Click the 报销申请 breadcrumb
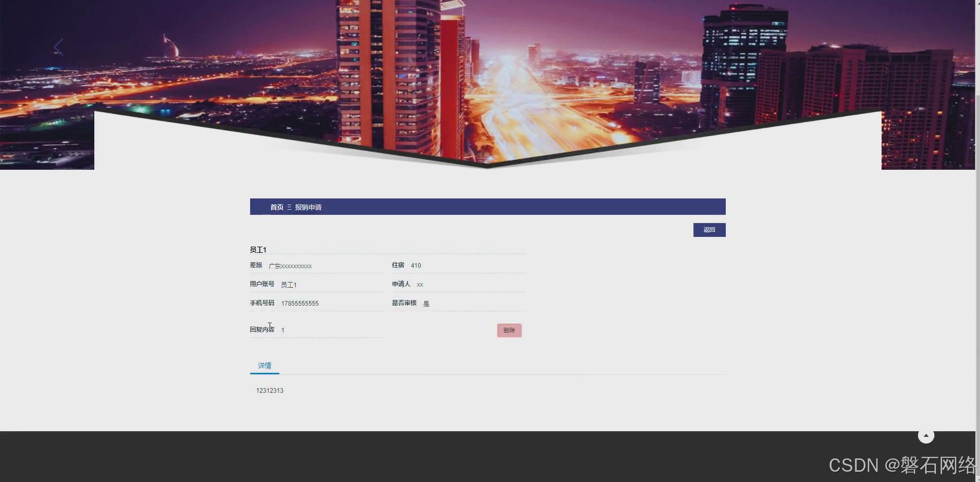The image size is (980, 482). [x=308, y=207]
